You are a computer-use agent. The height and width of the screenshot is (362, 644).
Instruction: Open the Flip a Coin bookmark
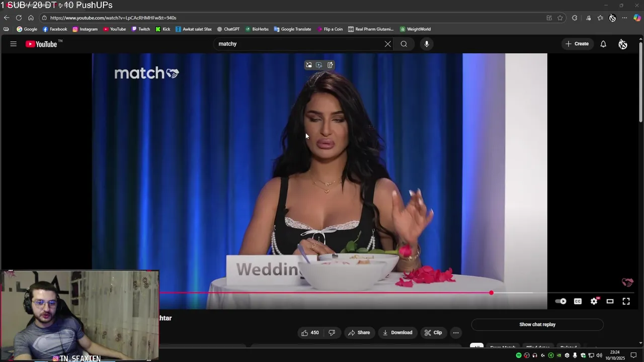pyautogui.click(x=330, y=29)
